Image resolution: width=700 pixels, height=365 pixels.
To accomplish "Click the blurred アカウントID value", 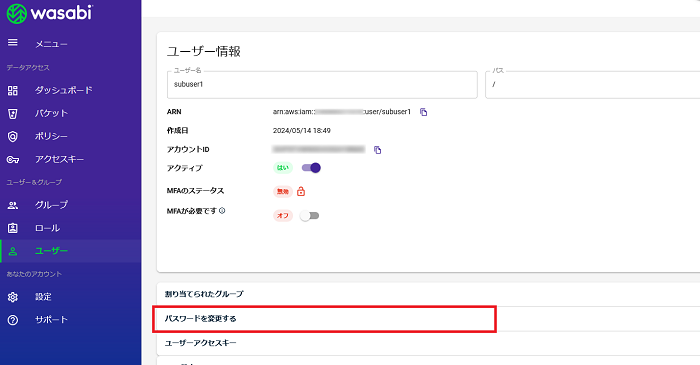I will coord(318,149).
